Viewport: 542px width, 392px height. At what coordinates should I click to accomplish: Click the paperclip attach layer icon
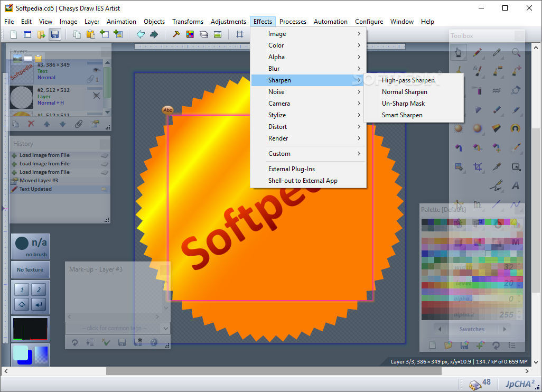(79, 124)
